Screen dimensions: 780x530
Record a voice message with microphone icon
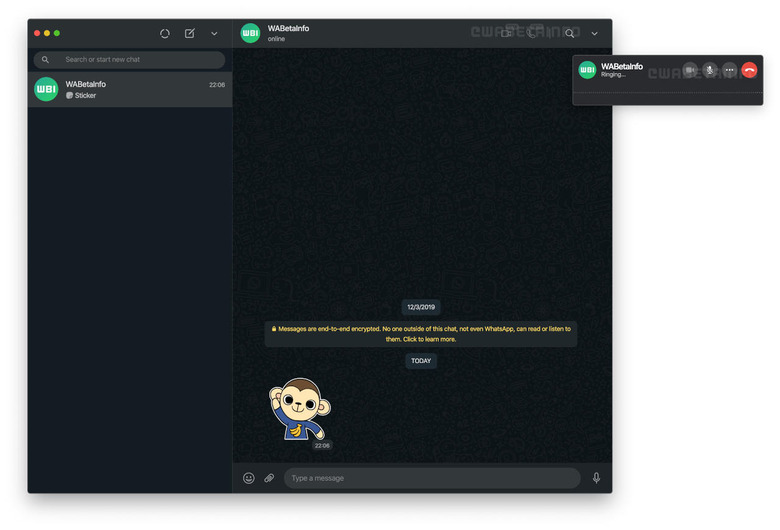tap(596, 478)
